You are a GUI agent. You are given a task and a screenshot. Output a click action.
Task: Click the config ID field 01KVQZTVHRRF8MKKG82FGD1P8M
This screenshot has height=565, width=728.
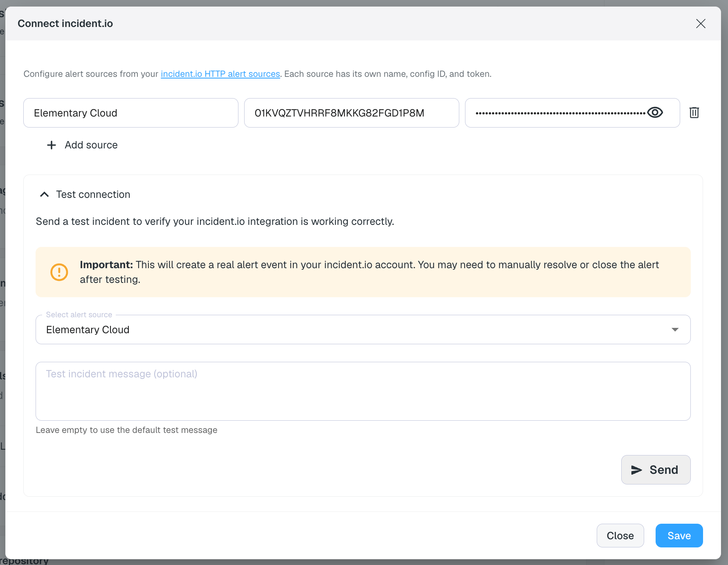pos(352,113)
